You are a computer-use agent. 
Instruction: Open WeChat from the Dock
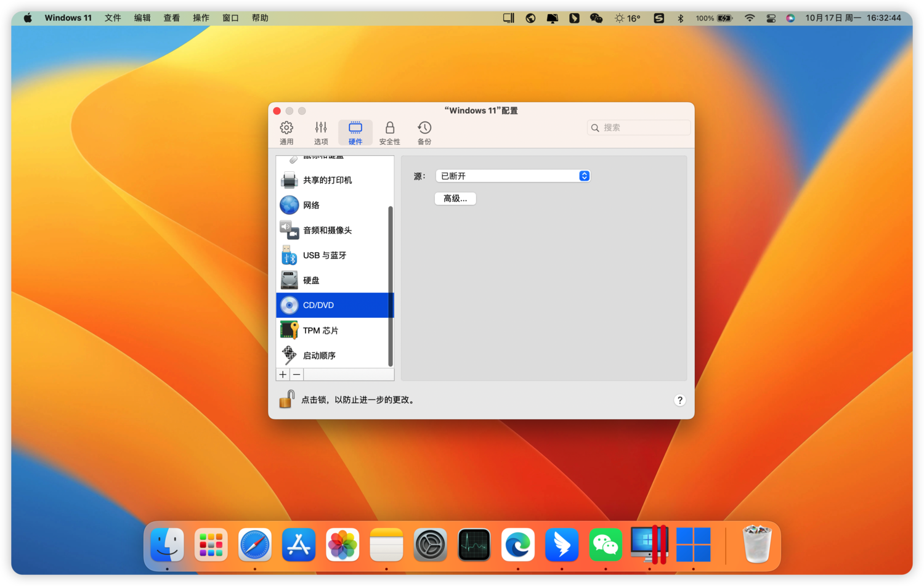[x=606, y=545]
